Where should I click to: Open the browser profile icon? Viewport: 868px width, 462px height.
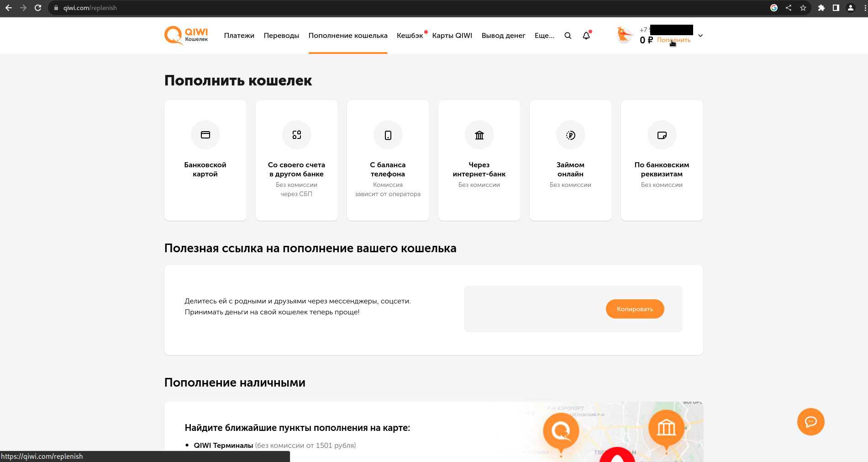coord(851,8)
